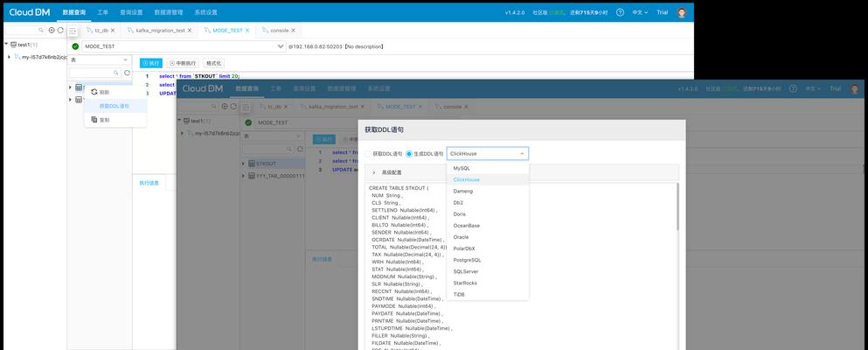This screenshot has height=350, width=868.
Task: Choose PolarDbX from the database type list
Action: click(x=487, y=248)
